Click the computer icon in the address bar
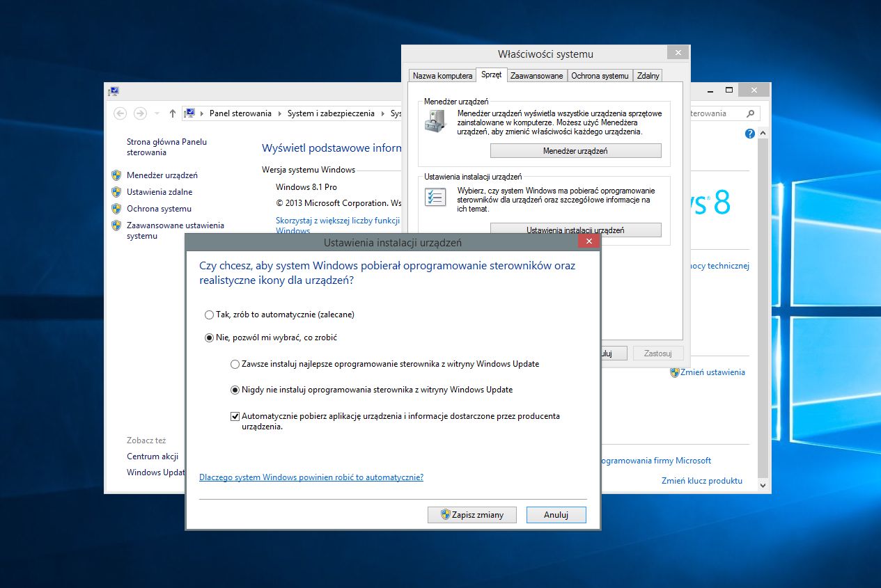This screenshot has width=881, height=588. (189, 113)
